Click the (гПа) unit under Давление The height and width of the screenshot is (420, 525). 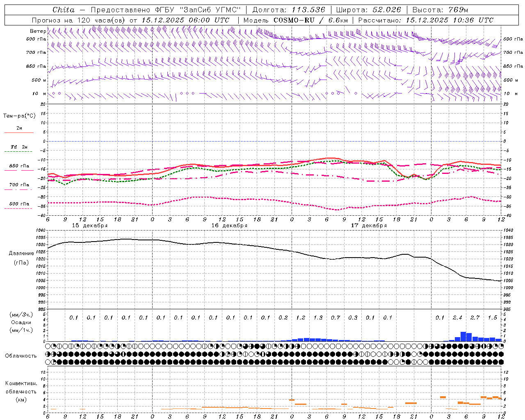click(x=21, y=262)
